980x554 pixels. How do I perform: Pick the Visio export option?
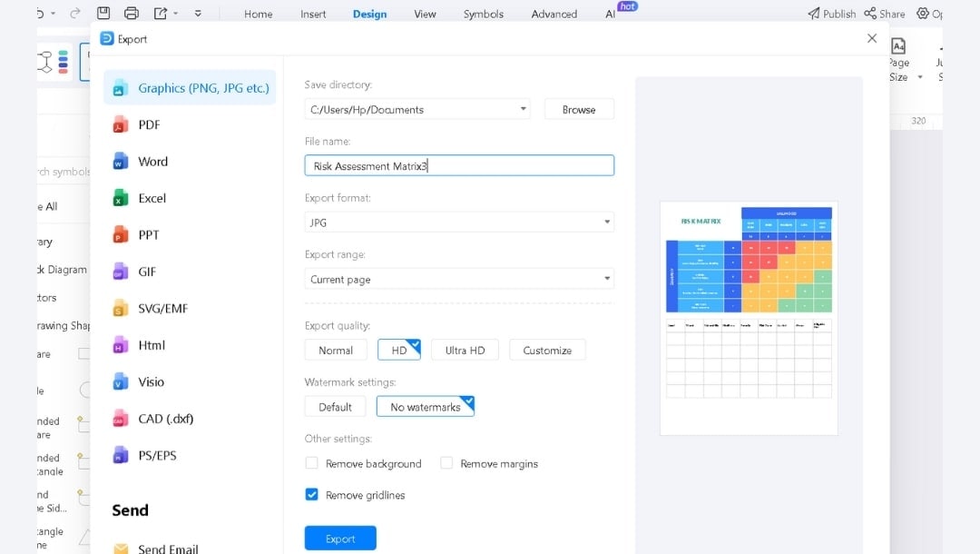151,381
